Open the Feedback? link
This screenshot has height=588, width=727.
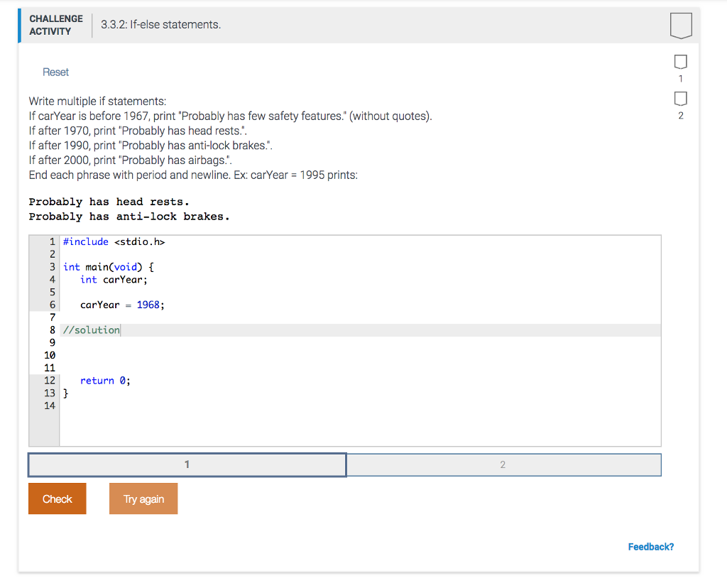point(650,547)
